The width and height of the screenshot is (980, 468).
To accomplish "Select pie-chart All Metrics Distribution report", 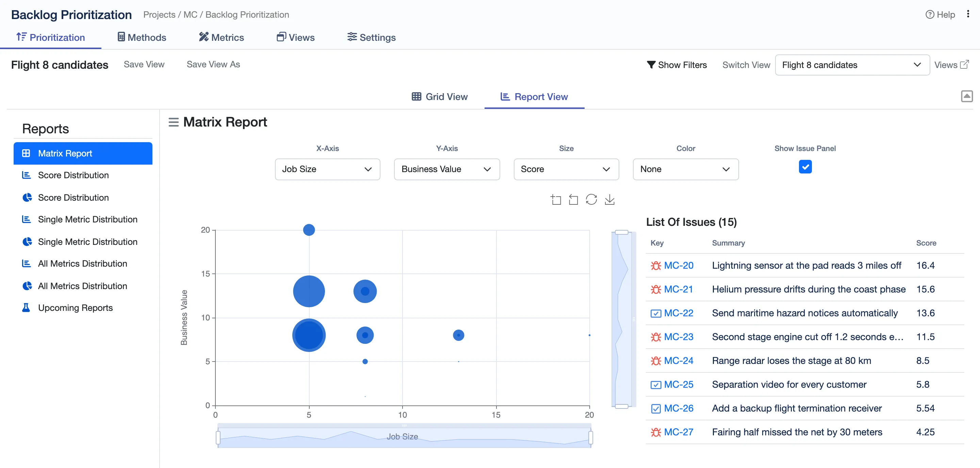I will coord(83,286).
